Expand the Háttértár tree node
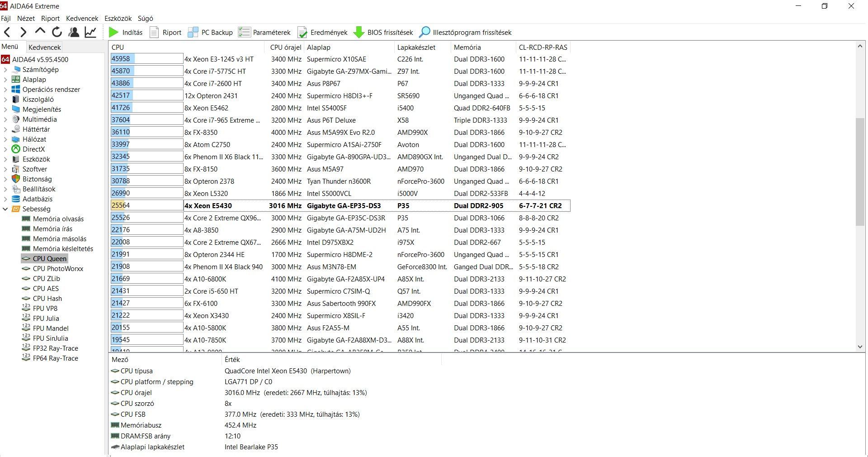This screenshot has width=868, height=457. pos(5,129)
